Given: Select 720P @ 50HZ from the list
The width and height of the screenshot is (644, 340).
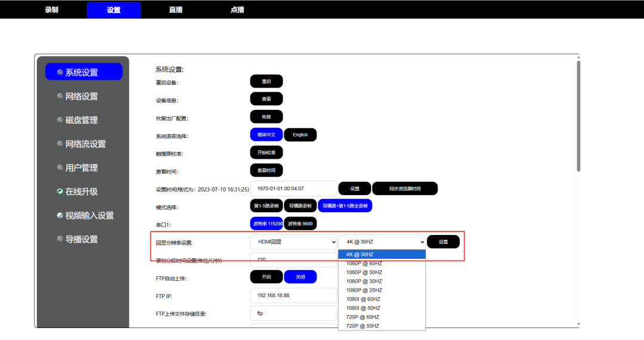Looking at the screenshot, I should [x=382, y=326].
